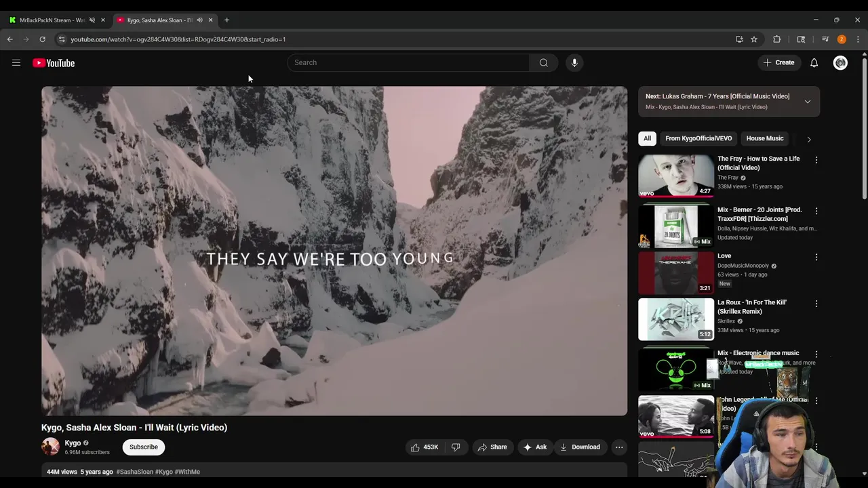This screenshot has width=868, height=488.
Task: Go to the YouTube home logo
Action: coord(54,63)
